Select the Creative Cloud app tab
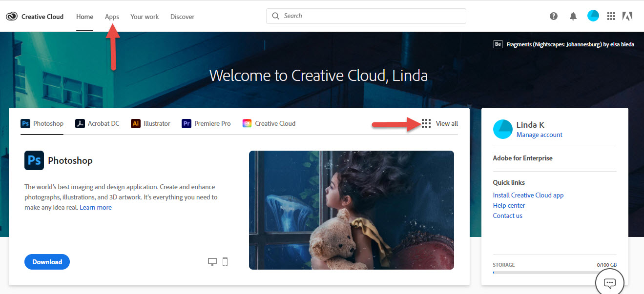644x294 pixels. (x=269, y=123)
